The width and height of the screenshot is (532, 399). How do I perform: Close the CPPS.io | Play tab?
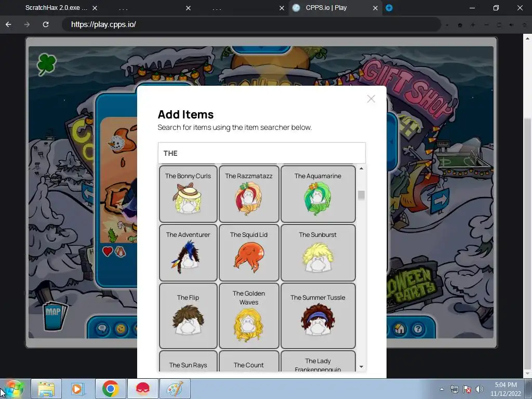click(x=375, y=8)
